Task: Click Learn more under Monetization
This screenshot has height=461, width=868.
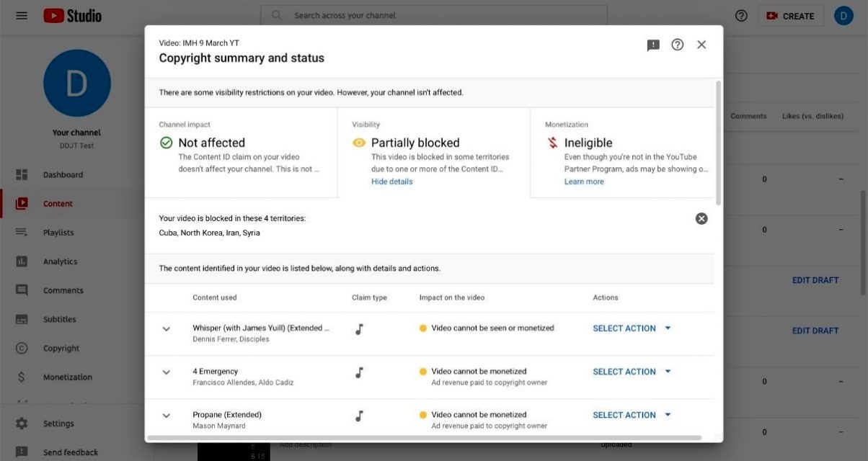Action: pos(584,182)
